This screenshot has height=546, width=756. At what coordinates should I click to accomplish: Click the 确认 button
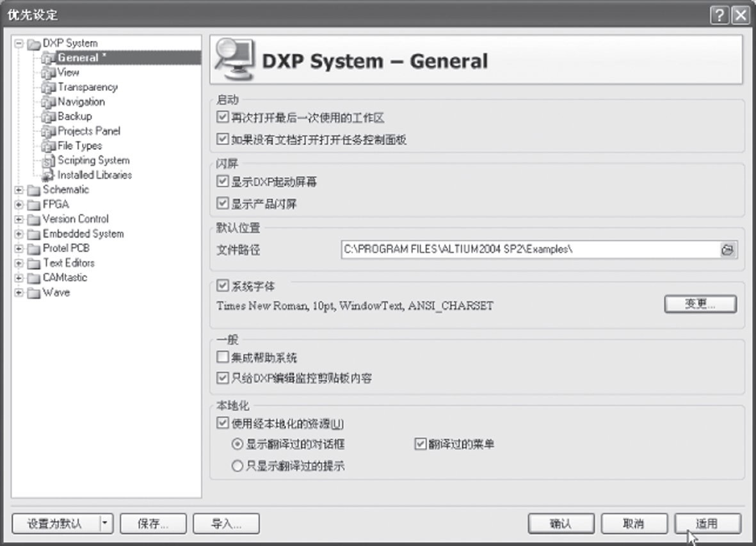click(561, 524)
